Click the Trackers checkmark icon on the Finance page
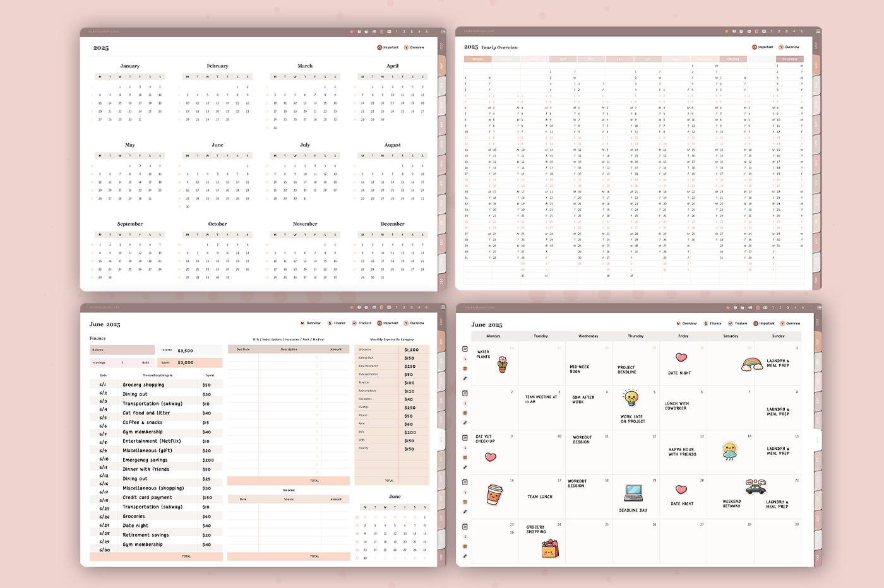Screen dimensions: 884x588 [x=354, y=323]
